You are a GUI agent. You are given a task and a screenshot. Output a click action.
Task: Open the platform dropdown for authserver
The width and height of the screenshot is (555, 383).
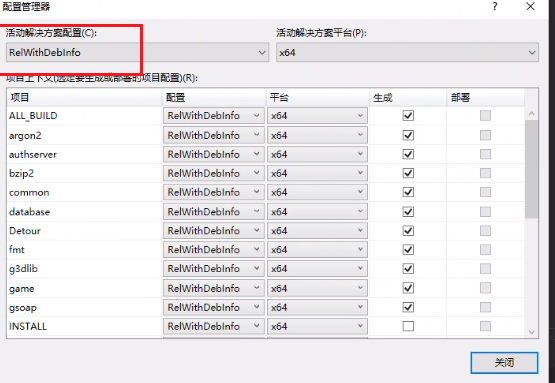point(317,154)
